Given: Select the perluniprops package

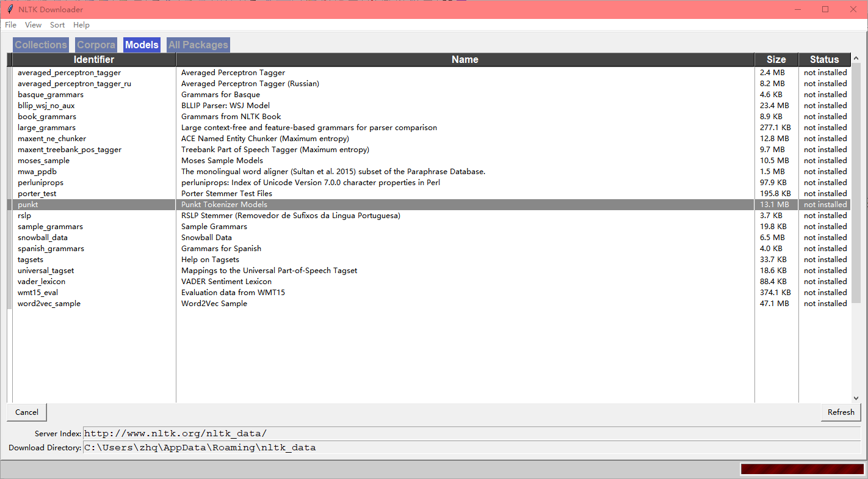Looking at the screenshot, I should coord(41,183).
